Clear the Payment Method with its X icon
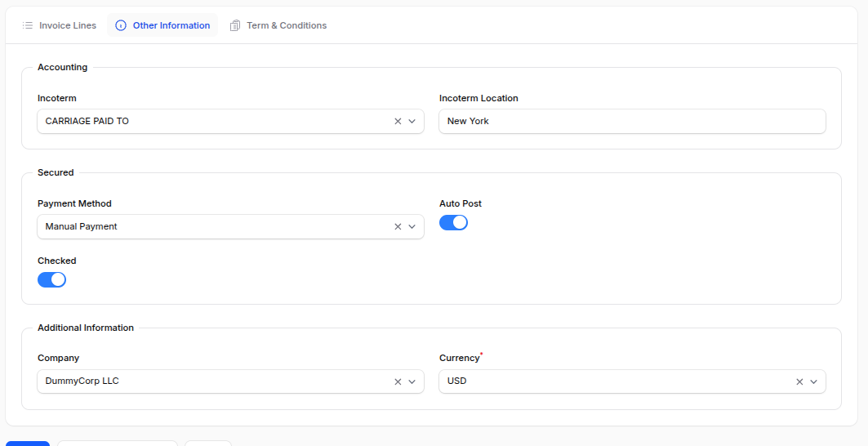868x446 pixels. tap(398, 227)
